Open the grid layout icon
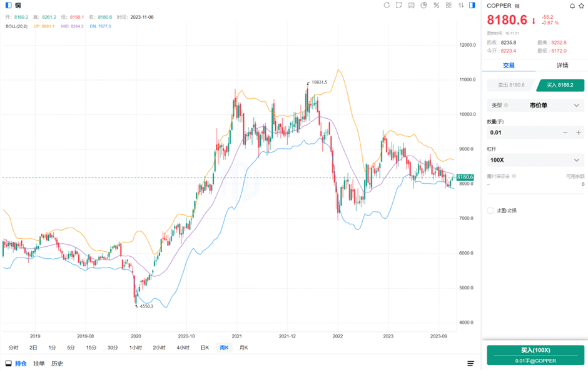This screenshot has width=588, height=370. [448, 6]
